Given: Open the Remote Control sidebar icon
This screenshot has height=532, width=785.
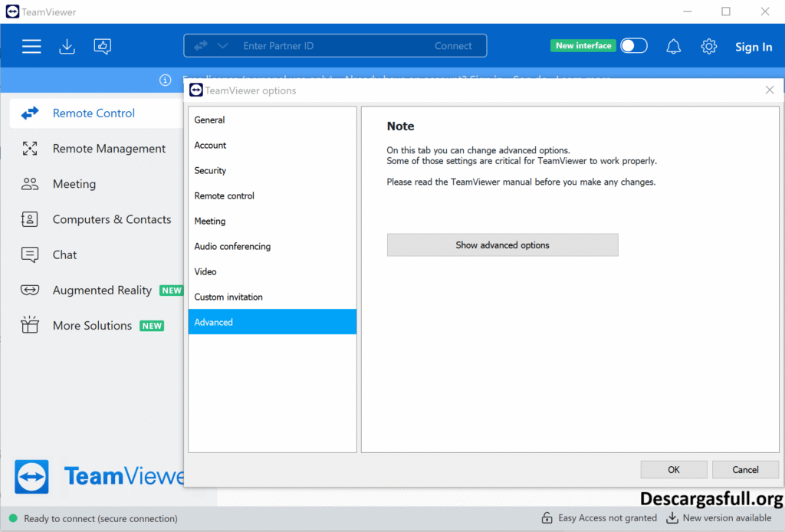Looking at the screenshot, I should [x=28, y=113].
